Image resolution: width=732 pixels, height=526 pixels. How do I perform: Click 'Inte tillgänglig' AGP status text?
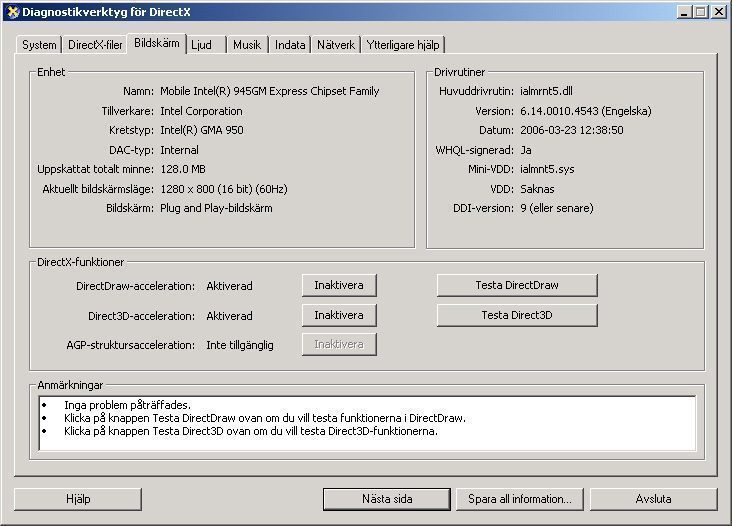(240, 345)
